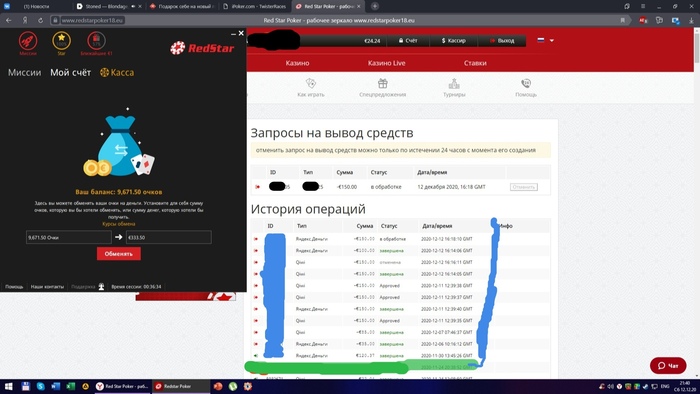Bookmark page with the bookmark icon

(x=622, y=20)
